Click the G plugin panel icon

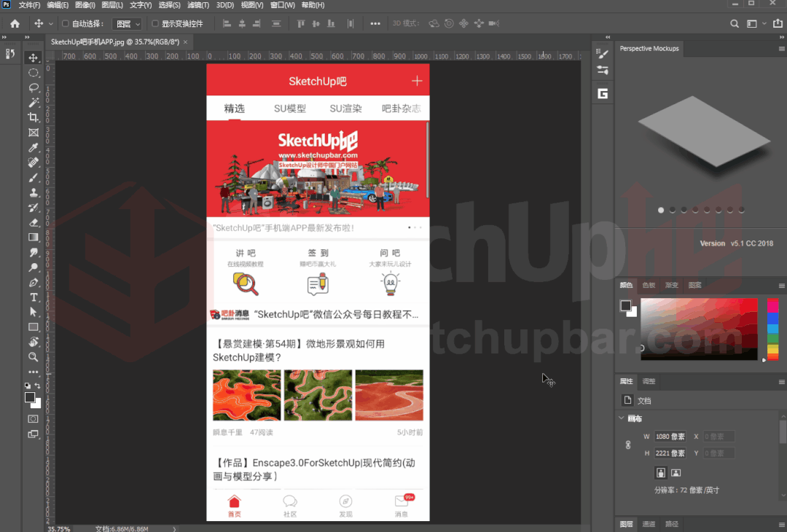[x=603, y=94]
